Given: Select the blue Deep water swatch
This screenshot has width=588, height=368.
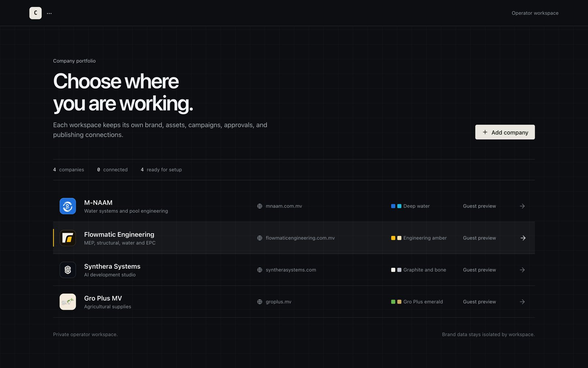Looking at the screenshot, I should pos(393,206).
